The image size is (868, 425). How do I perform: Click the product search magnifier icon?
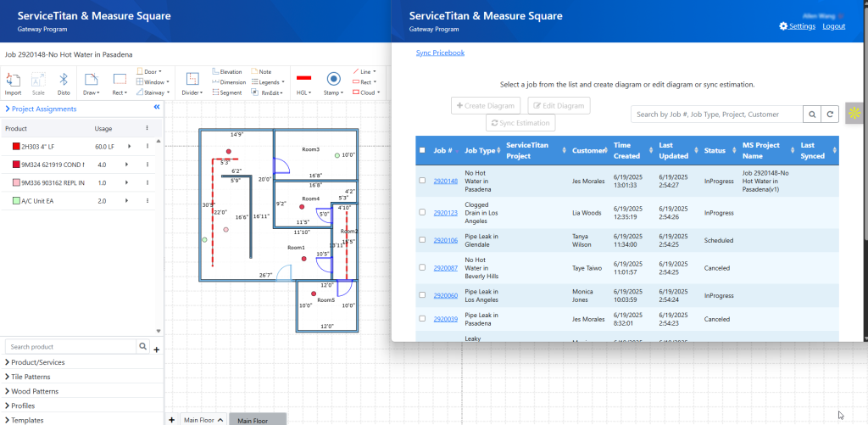click(142, 346)
